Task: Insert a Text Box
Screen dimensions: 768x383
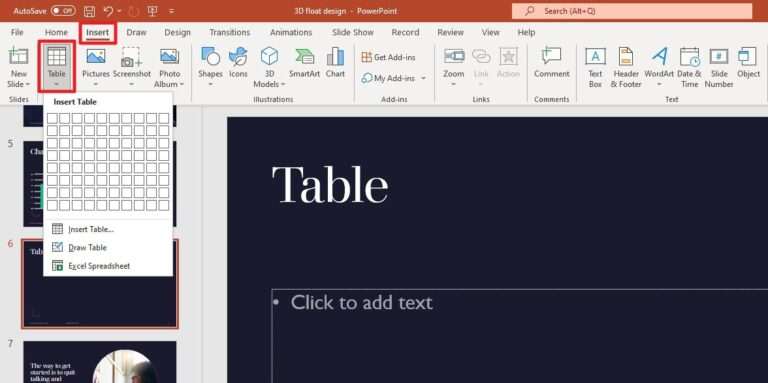Action: [x=595, y=68]
